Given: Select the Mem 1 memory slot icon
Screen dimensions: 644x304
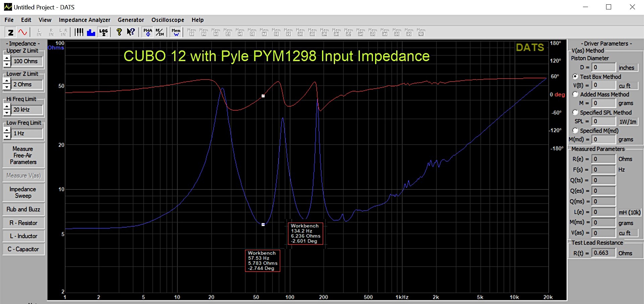Looking at the screenshot, I should click(x=192, y=32).
